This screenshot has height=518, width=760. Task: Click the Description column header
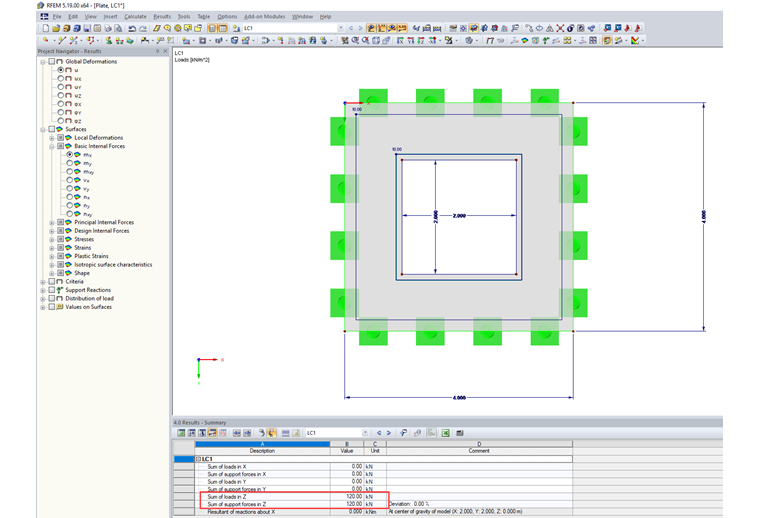coord(262,451)
